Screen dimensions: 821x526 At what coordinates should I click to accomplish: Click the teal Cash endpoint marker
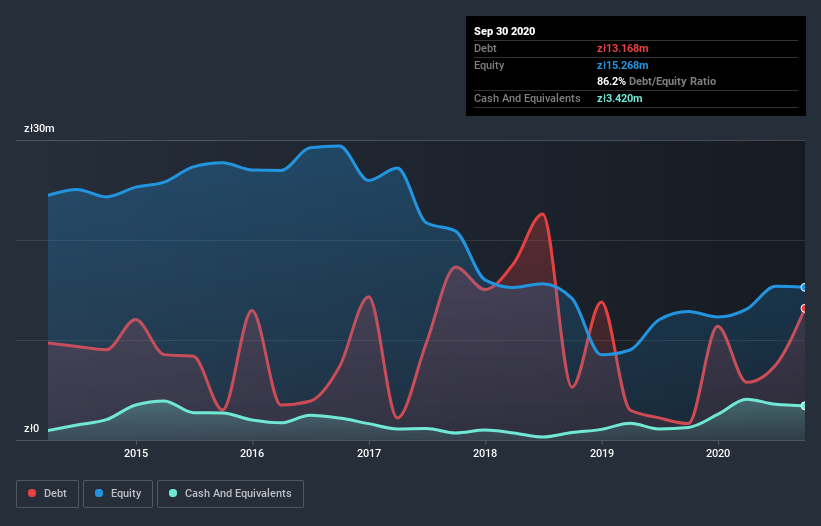tap(804, 406)
